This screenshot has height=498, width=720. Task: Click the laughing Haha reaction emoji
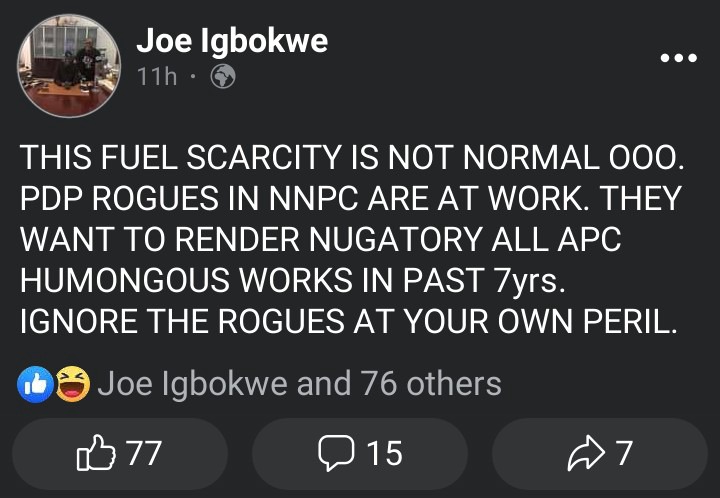coord(72,382)
